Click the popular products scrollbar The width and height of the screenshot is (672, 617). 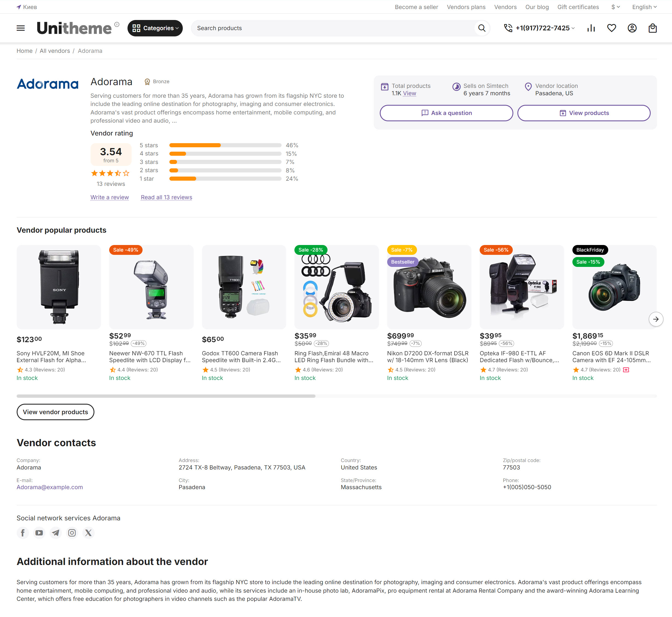click(166, 396)
